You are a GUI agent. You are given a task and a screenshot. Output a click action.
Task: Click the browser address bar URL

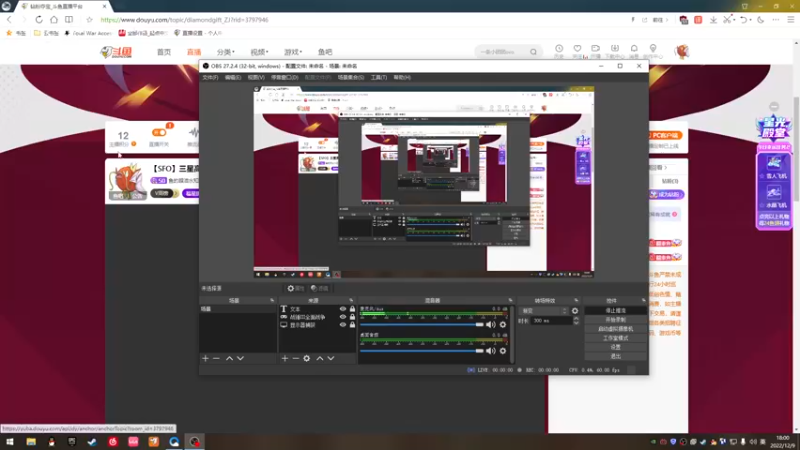tap(184, 20)
